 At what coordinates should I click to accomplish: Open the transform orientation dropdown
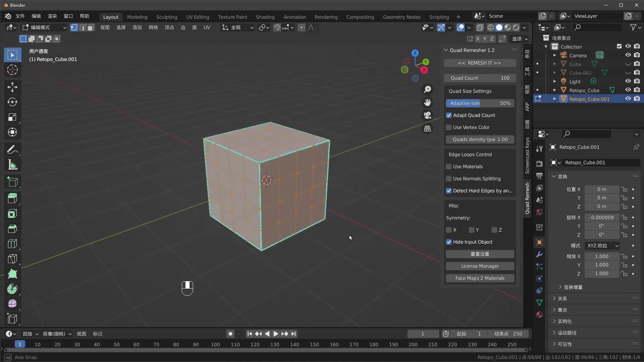click(x=237, y=27)
